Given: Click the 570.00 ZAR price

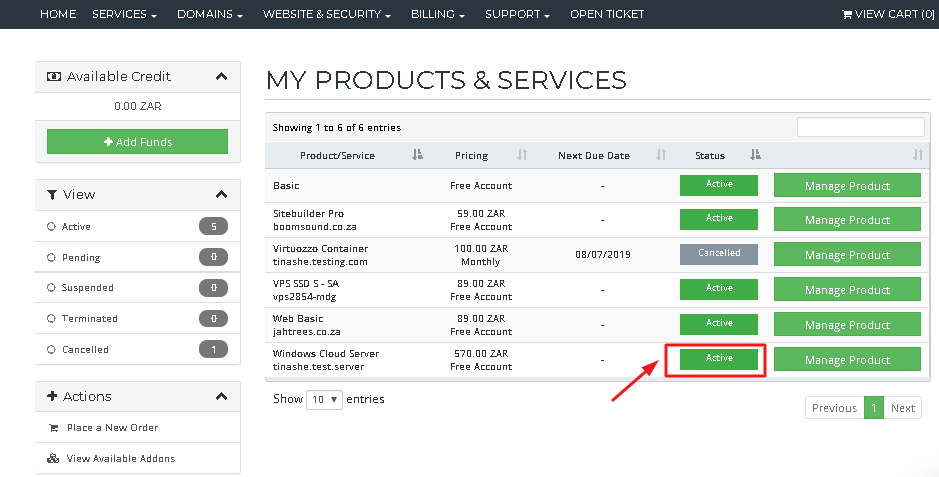Looking at the screenshot, I should click(481, 353).
